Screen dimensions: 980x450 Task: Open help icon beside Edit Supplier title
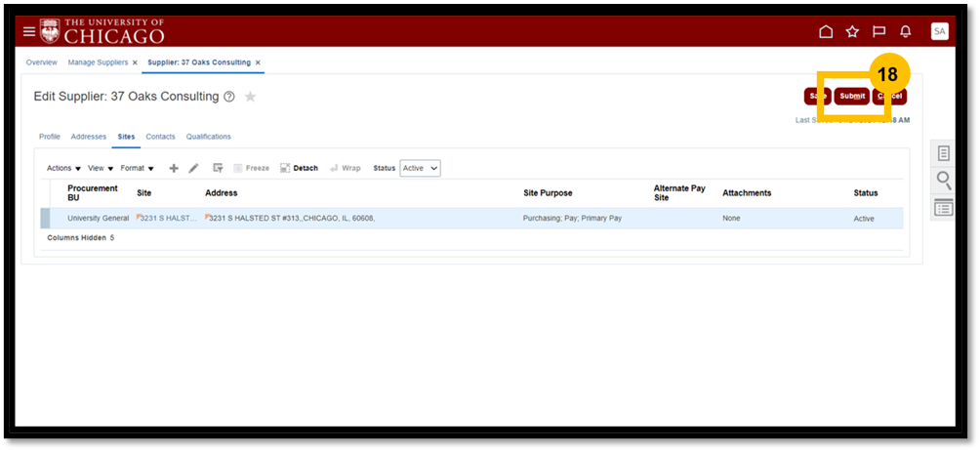coord(229,97)
